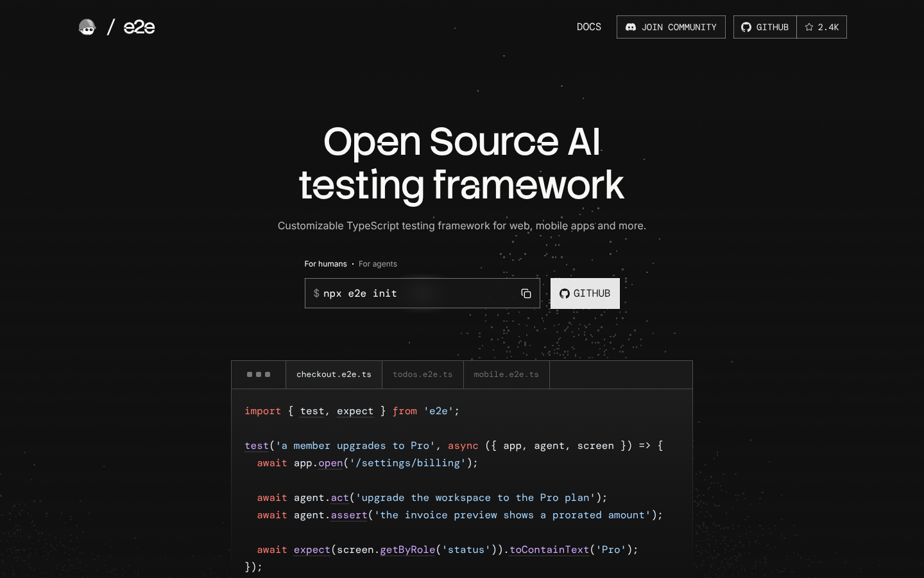This screenshot has height=578, width=924.
Task: Click the agent.act 'upgrade the workspace' line
Action: (x=432, y=498)
